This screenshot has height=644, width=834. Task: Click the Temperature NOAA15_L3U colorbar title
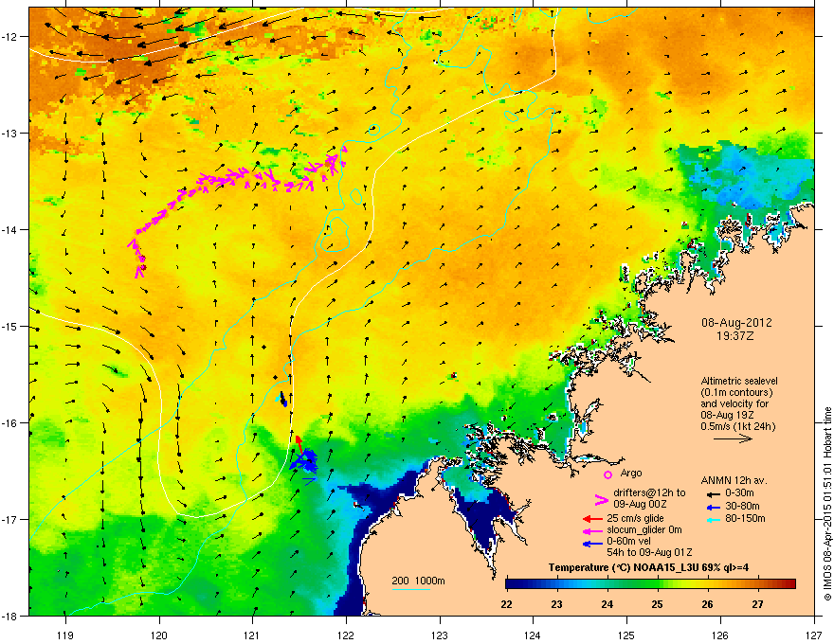[649, 567]
